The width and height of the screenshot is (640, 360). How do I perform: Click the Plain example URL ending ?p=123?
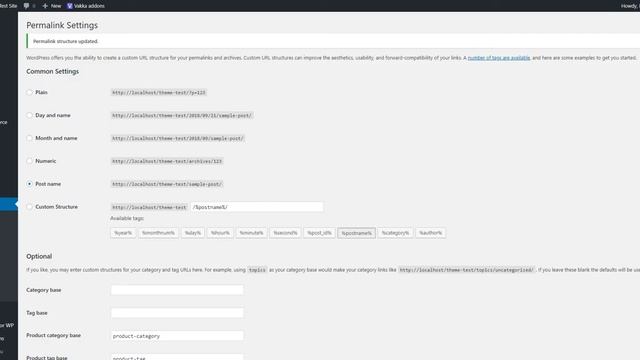(159, 93)
